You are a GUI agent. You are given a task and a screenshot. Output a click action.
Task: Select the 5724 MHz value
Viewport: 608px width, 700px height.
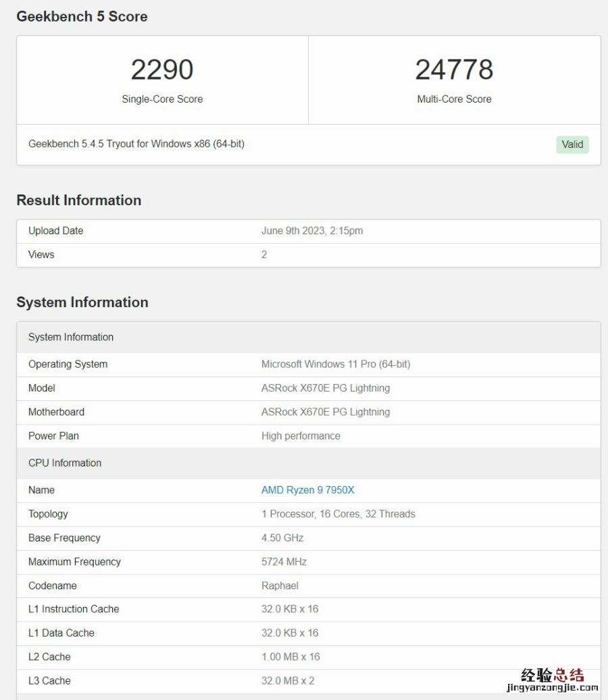(284, 562)
